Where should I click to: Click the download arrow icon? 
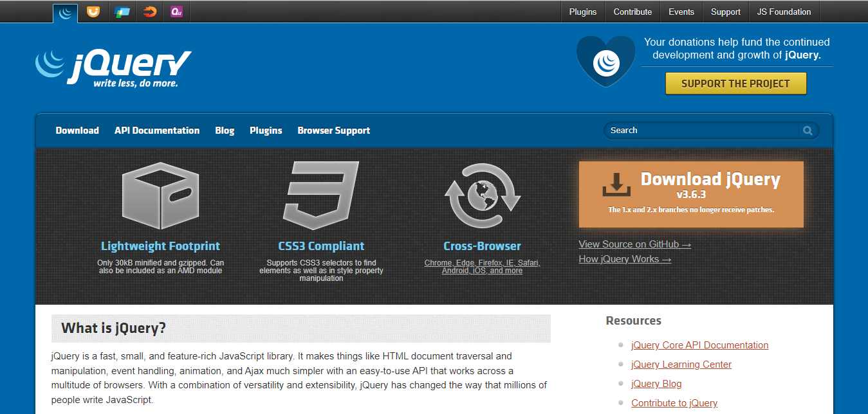click(616, 184)
